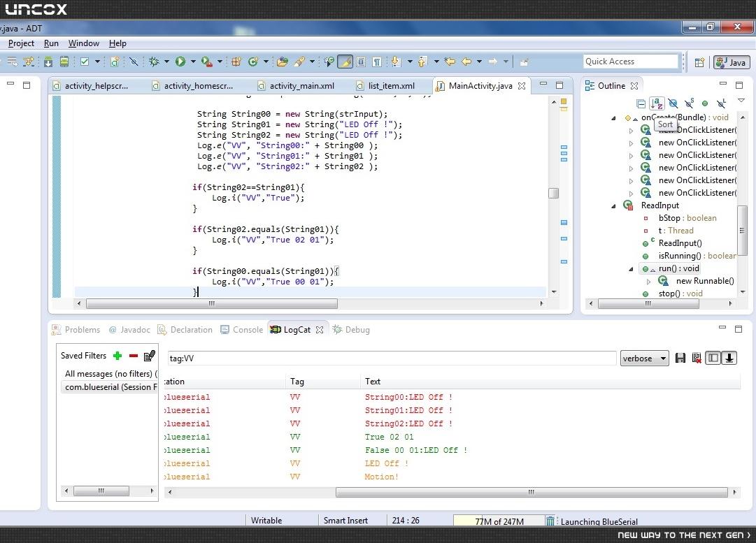
Task: Toggle Block Selection Mode button
Action: click(x=361, y=61)
